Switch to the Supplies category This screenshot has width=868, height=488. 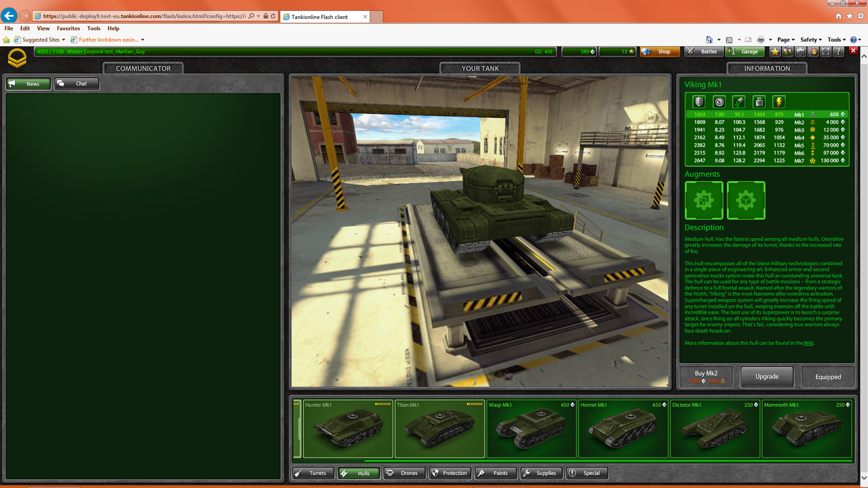(541, 473)
